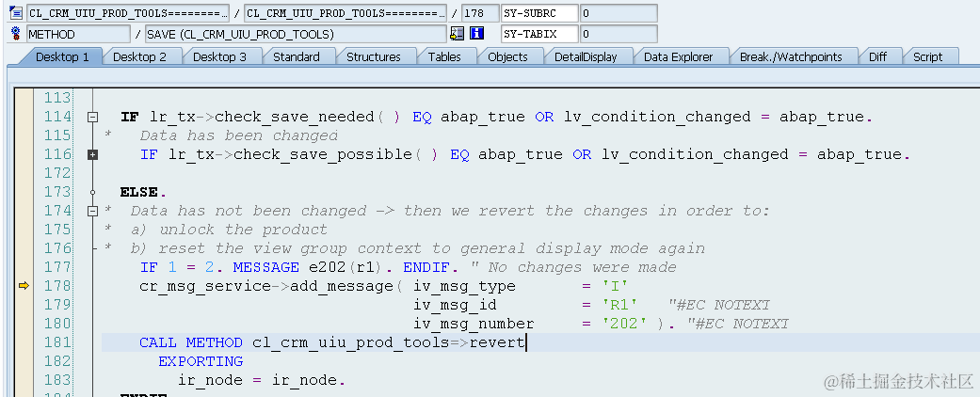The height and width of the screenshot is (397, 980).
Task: Click 'cl_crm_uiu_prod_tools=>revert' on line 181
Action: 389,342
